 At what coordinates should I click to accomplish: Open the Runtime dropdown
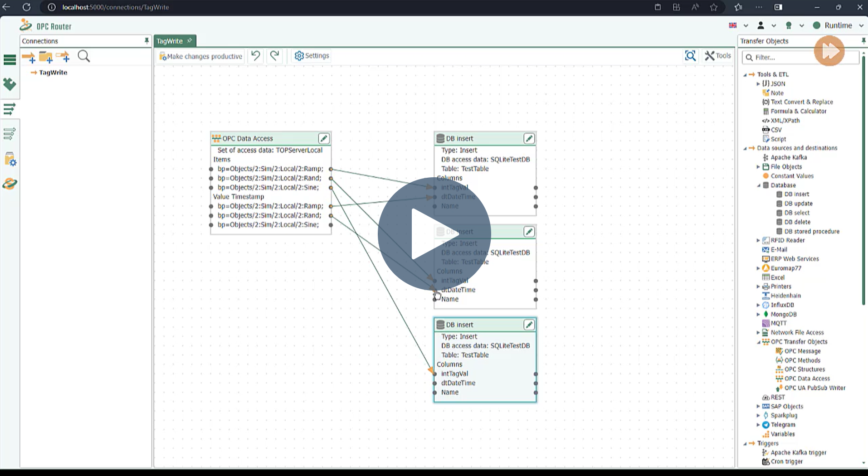pos(861,26)
